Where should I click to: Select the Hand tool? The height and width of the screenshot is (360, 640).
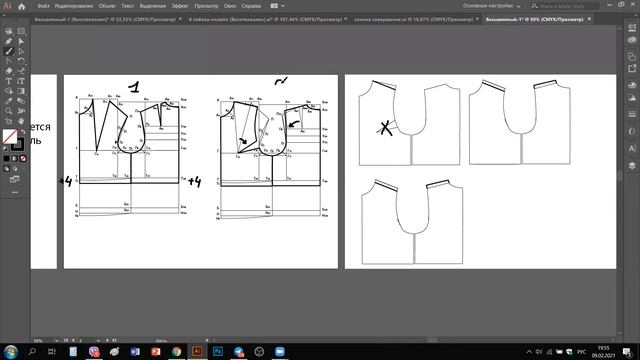[21, 121]
